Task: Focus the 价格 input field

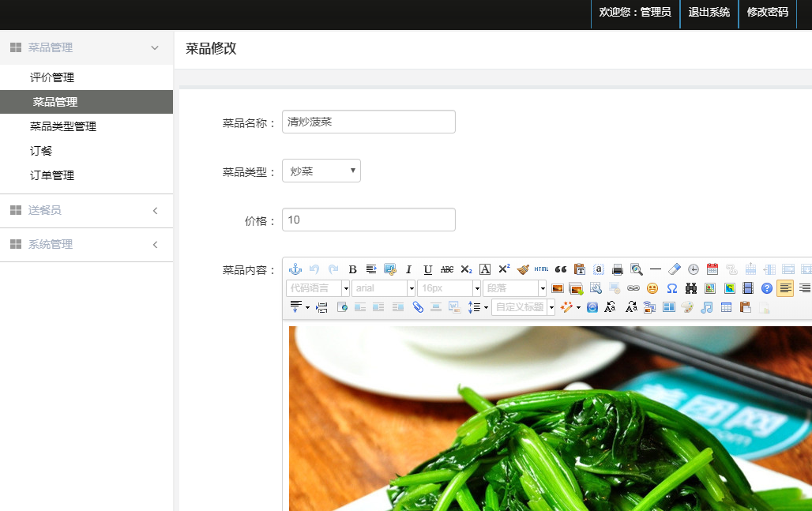Action: (369, 220)
